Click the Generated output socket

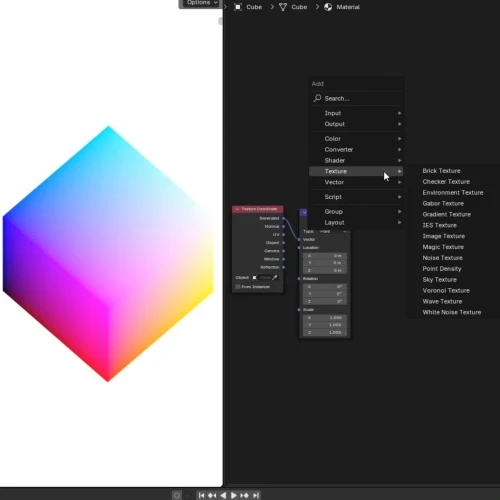pyautogui.click(x=283, y=218)
